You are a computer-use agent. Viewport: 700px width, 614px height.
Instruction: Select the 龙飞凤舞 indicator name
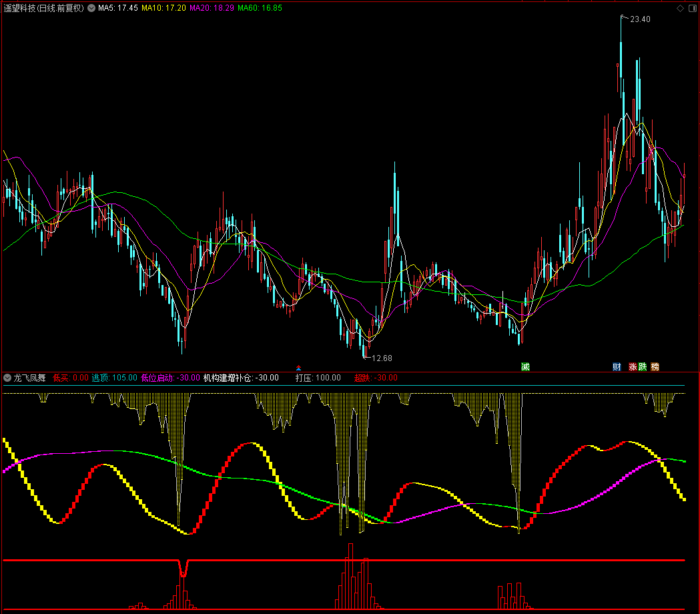point(29,378)
